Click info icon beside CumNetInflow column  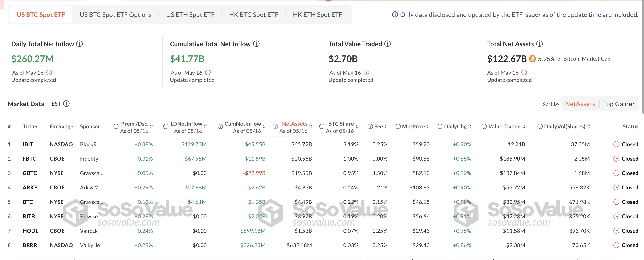tap(220, 126)
